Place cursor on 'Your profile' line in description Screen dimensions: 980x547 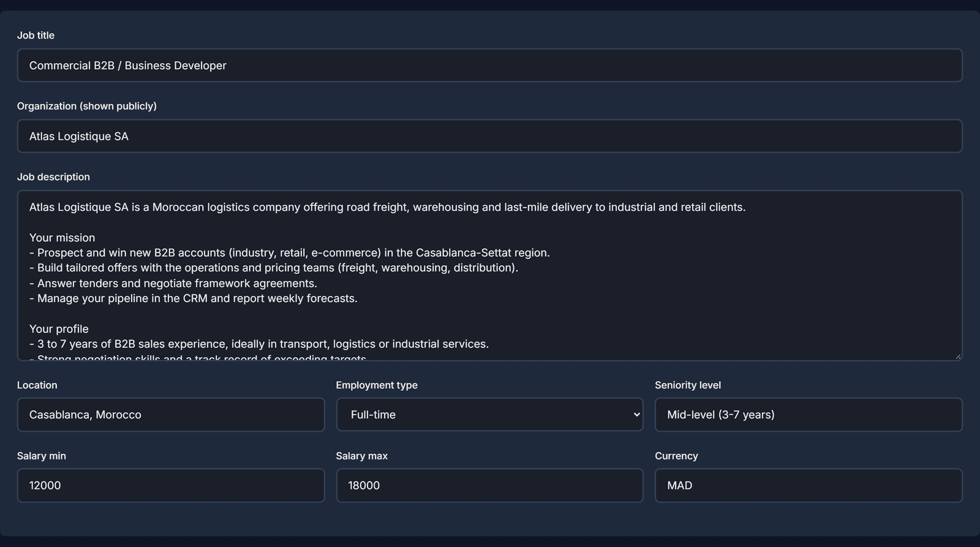tap(59, 329)
